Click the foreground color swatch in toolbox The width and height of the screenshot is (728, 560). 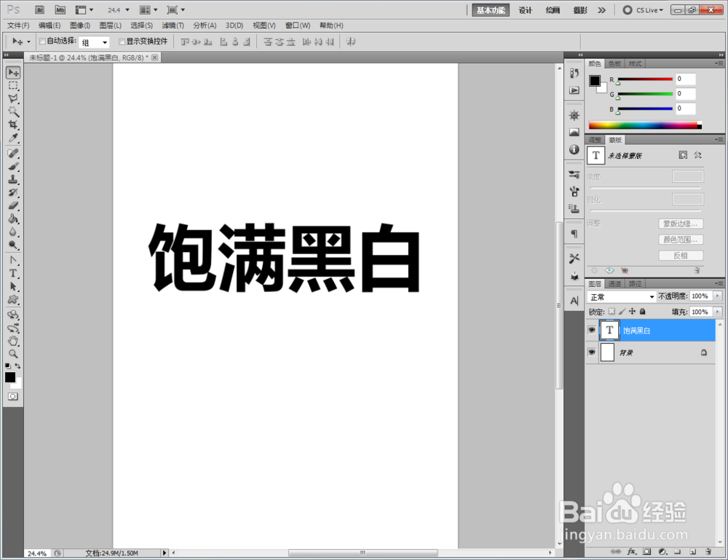(9, 377)
